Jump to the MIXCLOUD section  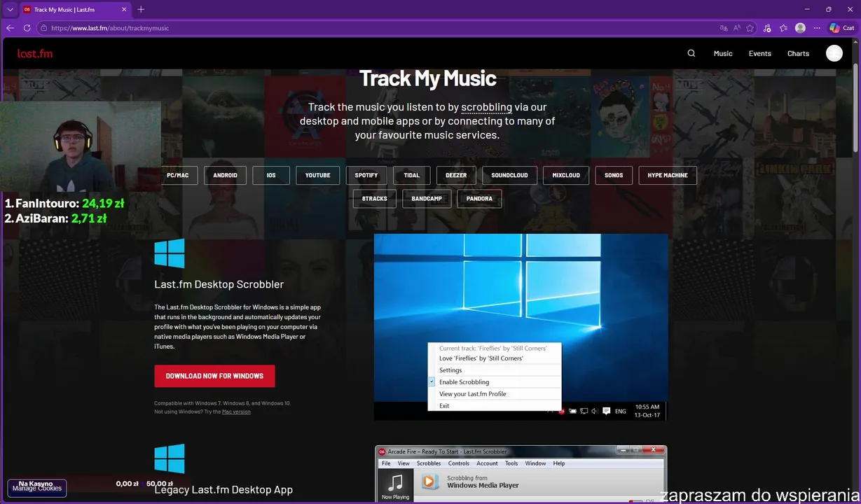(x=566, y=175)
